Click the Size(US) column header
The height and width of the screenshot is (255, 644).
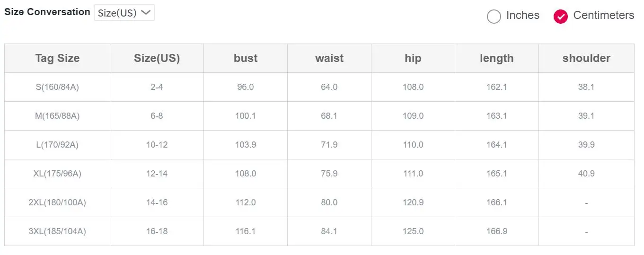tap(157, 58)
